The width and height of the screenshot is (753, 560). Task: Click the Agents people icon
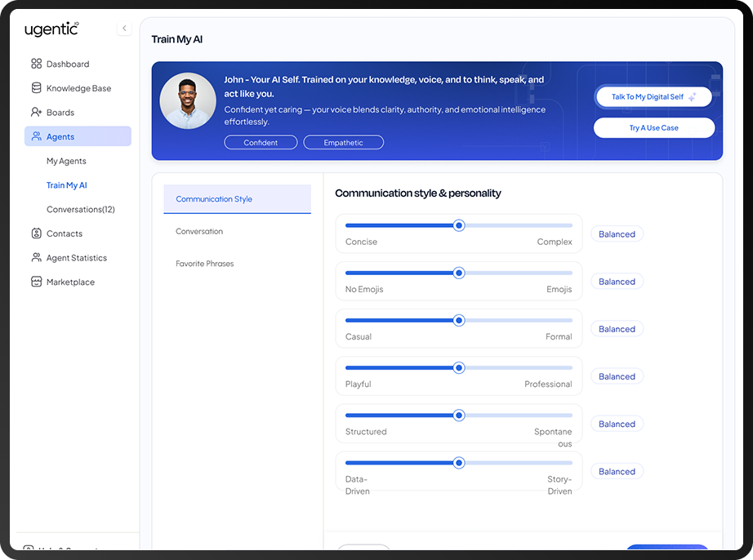click(37, 136)
